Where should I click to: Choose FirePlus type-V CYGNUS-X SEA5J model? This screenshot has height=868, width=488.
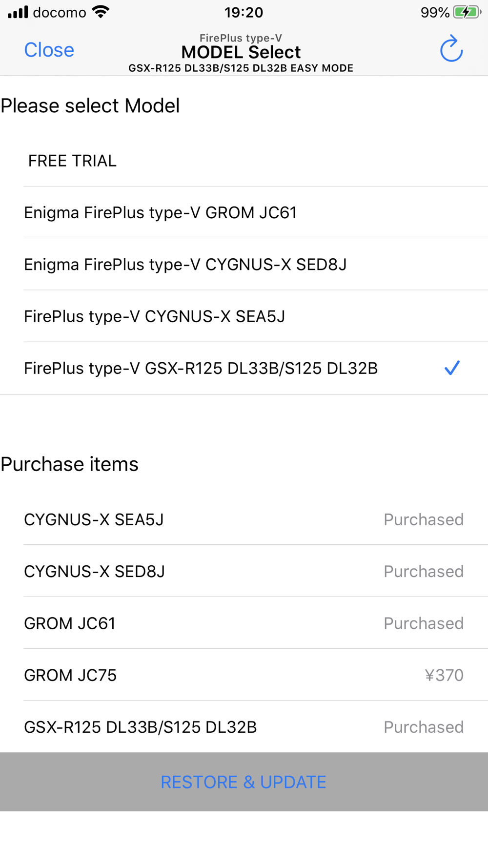click(155, 316)
